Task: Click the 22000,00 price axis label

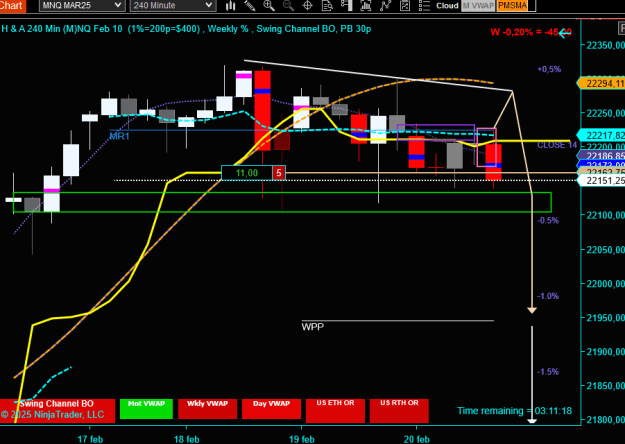Action: 605,284
